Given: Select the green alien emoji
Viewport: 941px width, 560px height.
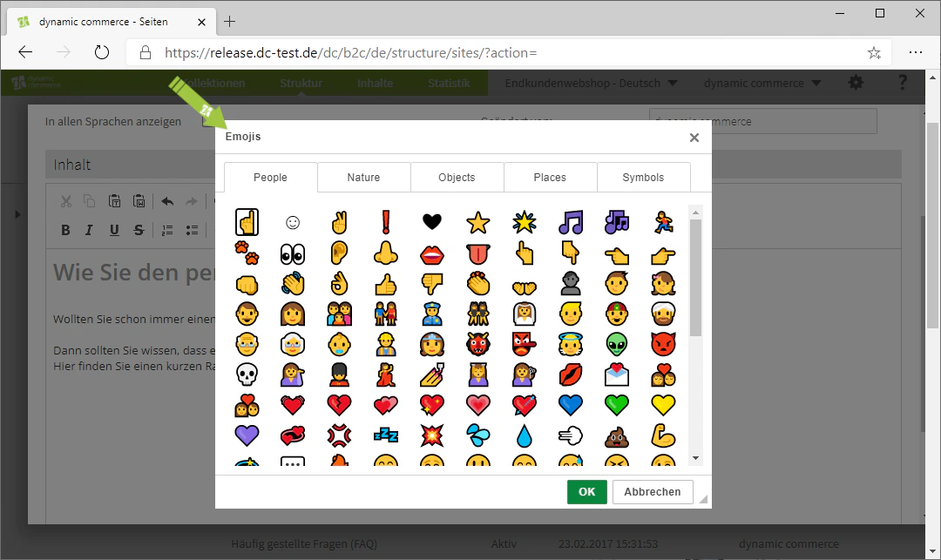Looking at the screenshot, I should 616,345.
